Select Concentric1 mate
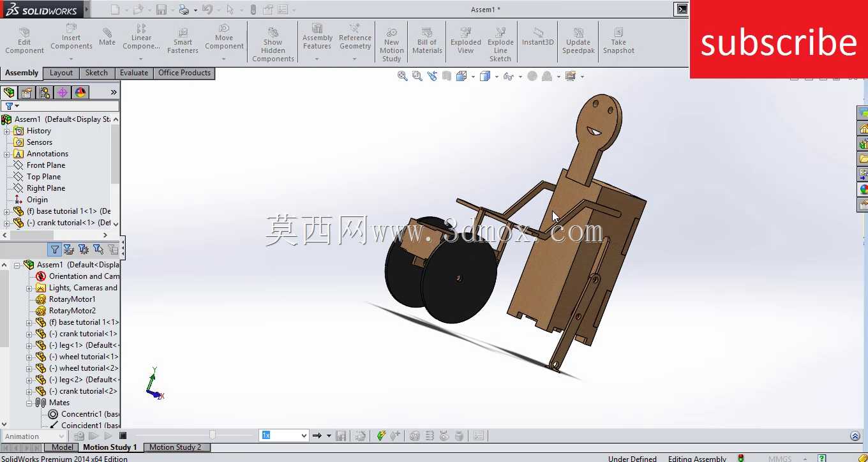The height and width of the screenshot is (462, 868). click(84, 414)
